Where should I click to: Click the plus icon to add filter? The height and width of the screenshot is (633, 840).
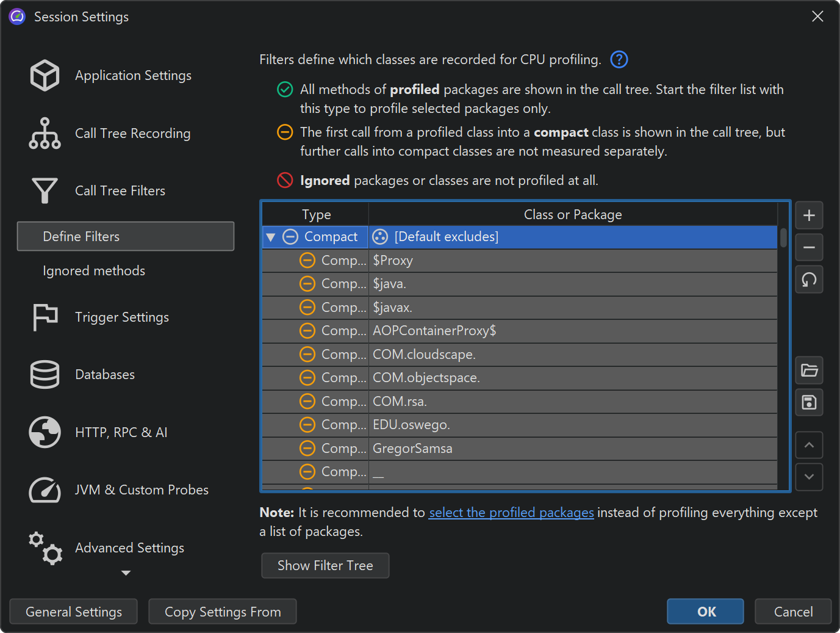pos(809,215)
